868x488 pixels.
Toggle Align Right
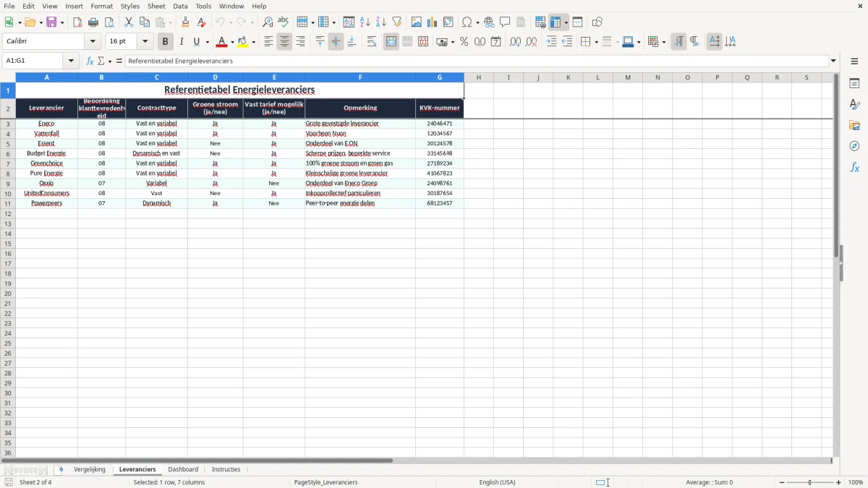click(x=300, y=42)
